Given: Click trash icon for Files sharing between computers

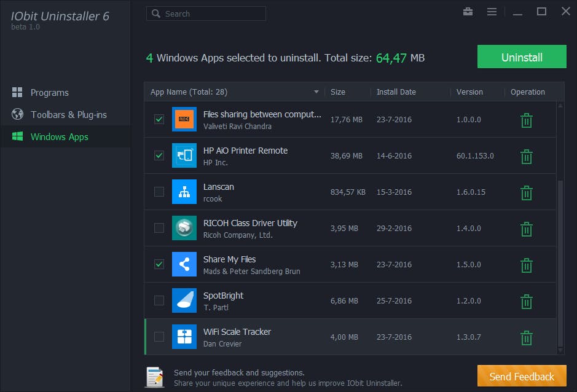Looking at the screenshot, I should (x=527, y=120).
